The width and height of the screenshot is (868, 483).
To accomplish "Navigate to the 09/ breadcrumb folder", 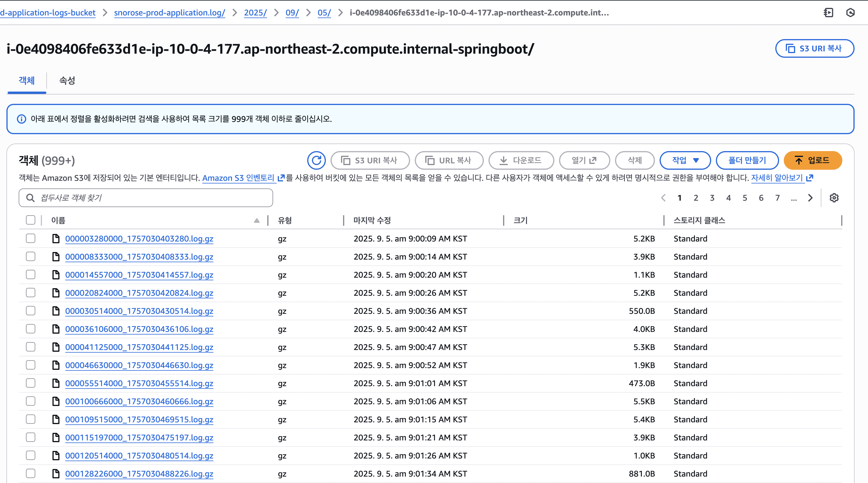I will coord(292,13).
